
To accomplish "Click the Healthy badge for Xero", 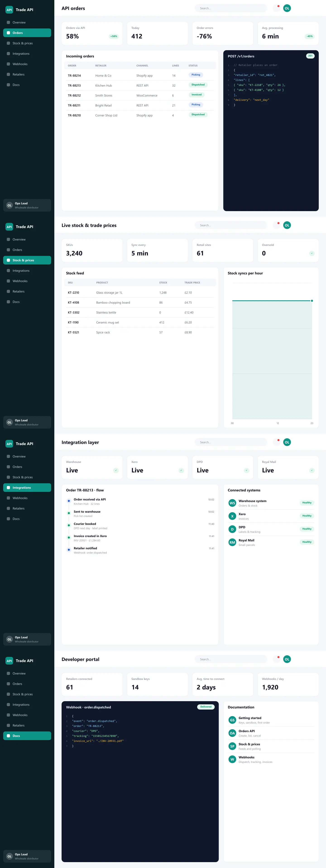I will 307,516.
